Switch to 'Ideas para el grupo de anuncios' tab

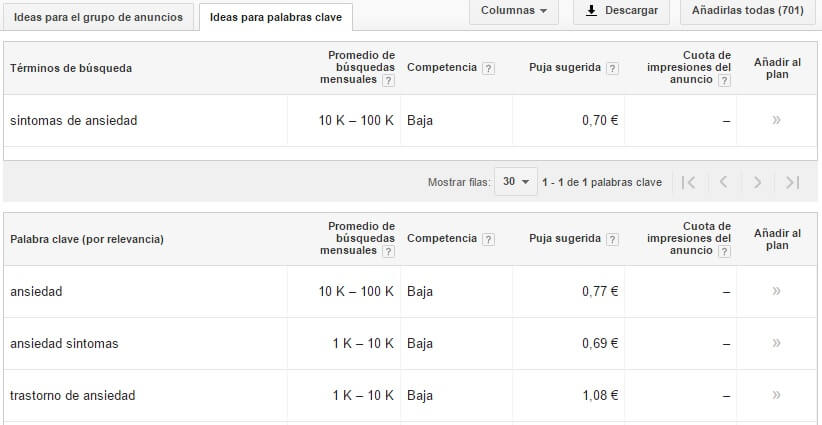tap(98, 17)
